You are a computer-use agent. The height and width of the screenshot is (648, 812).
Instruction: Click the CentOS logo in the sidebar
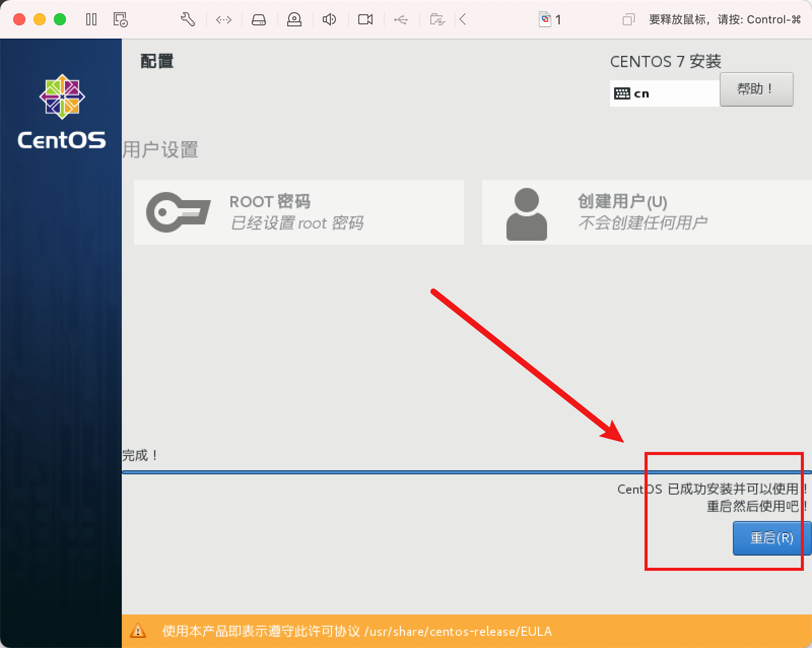(x=62, y=112)
